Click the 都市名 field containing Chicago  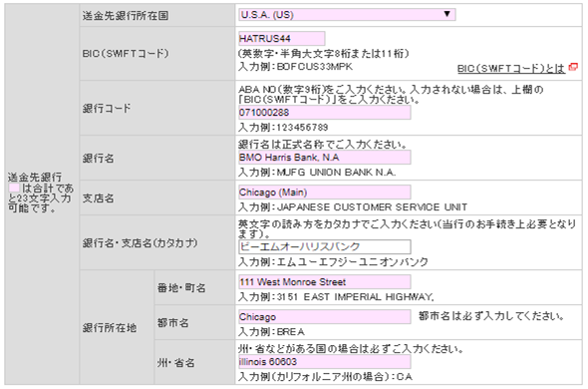(324, 317)
